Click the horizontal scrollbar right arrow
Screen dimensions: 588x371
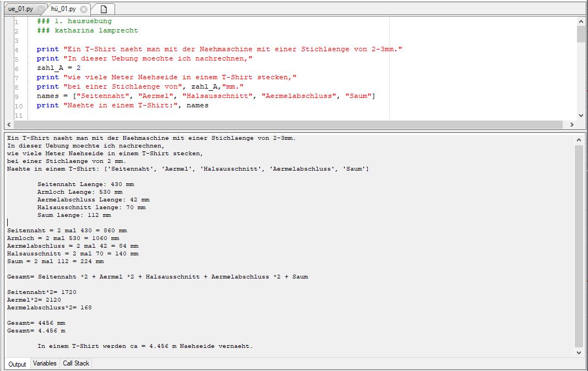573,123
